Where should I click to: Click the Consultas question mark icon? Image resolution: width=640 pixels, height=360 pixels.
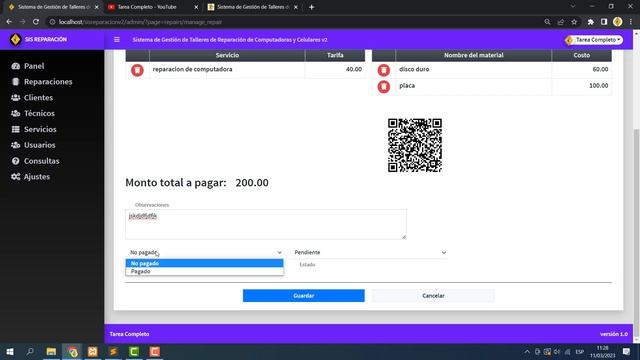point(16,161)
